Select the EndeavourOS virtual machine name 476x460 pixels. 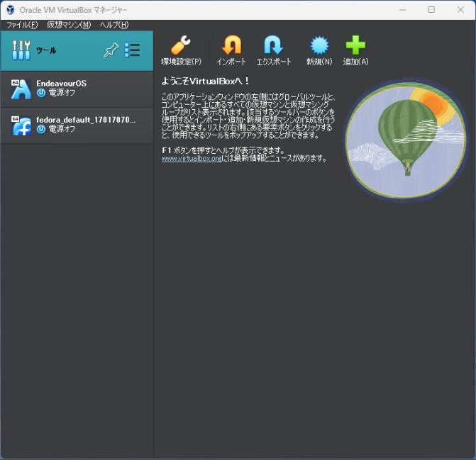point(61,84)
